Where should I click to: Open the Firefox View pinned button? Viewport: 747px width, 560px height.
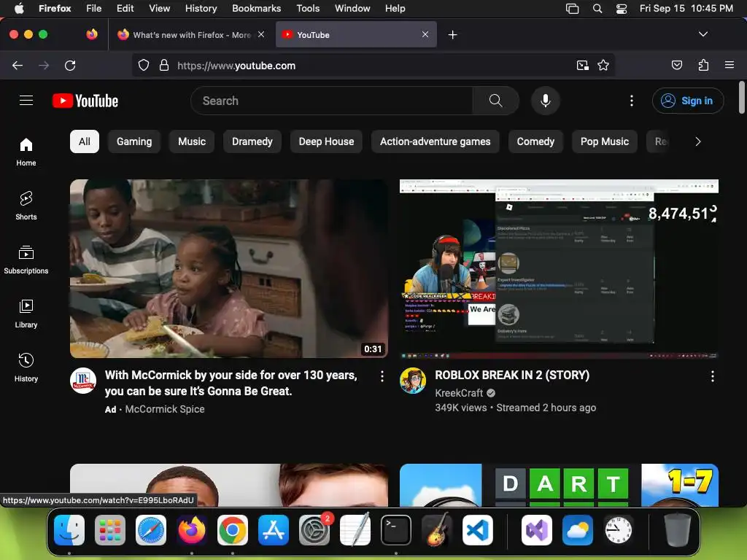coord(92,34)
